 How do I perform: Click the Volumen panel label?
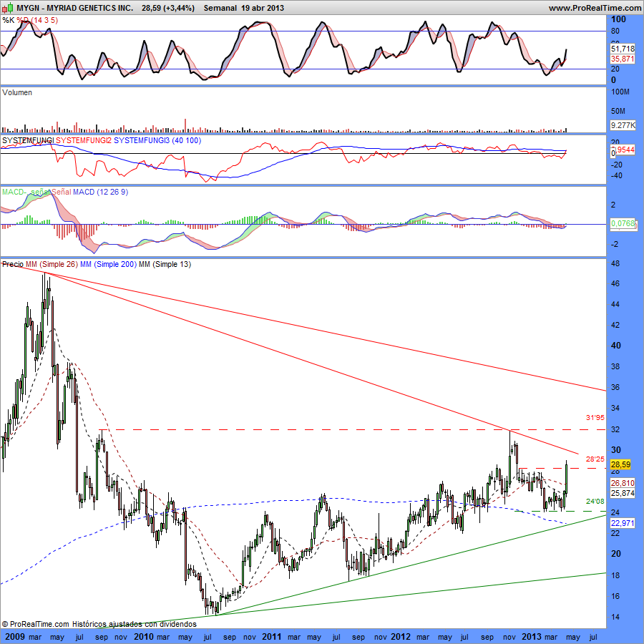click(x=17, y=92)
